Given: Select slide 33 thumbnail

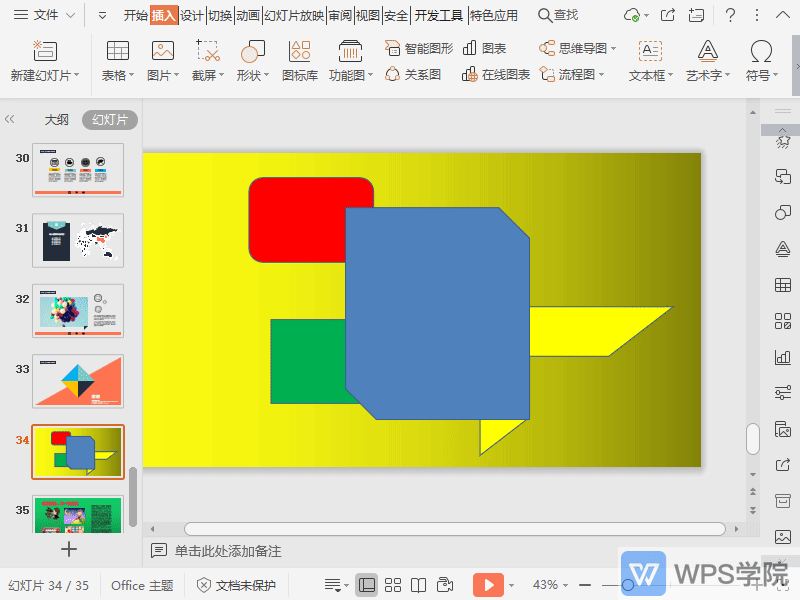Looking at the screenshot, I should pos(78,381).
